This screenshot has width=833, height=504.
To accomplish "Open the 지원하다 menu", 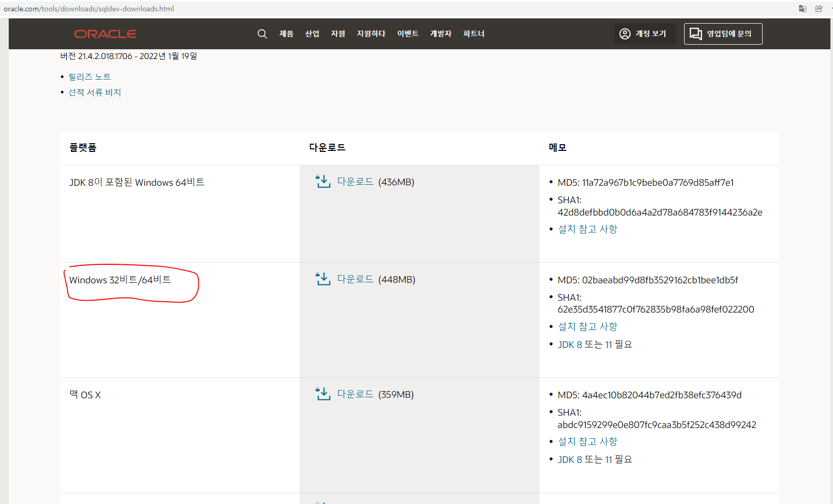I will [x=371, y=34].
